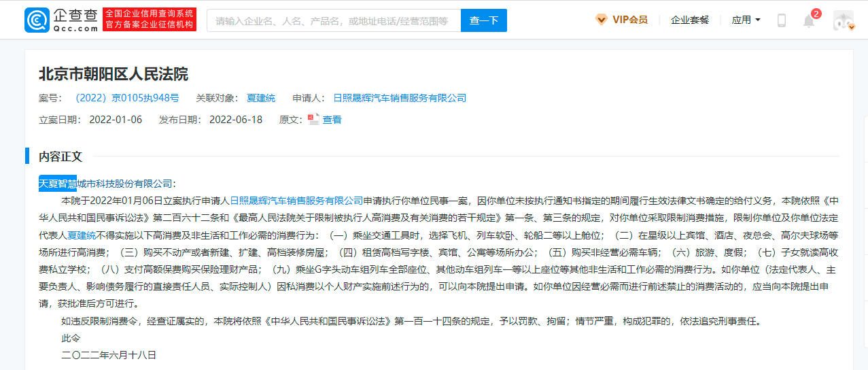868x370 pixels.
Task: Open applicant 日照晟辉汽车销售服务有限公司 link in the header
Action: [x=400, y=98]
